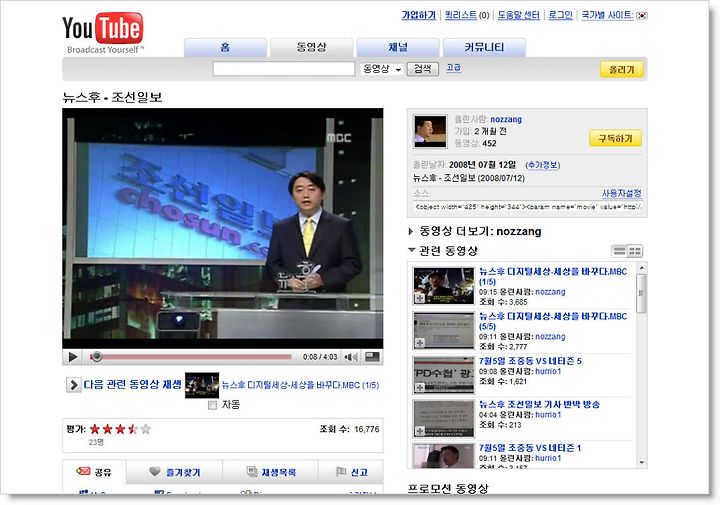Click the main video player frame

pos(223,228)
